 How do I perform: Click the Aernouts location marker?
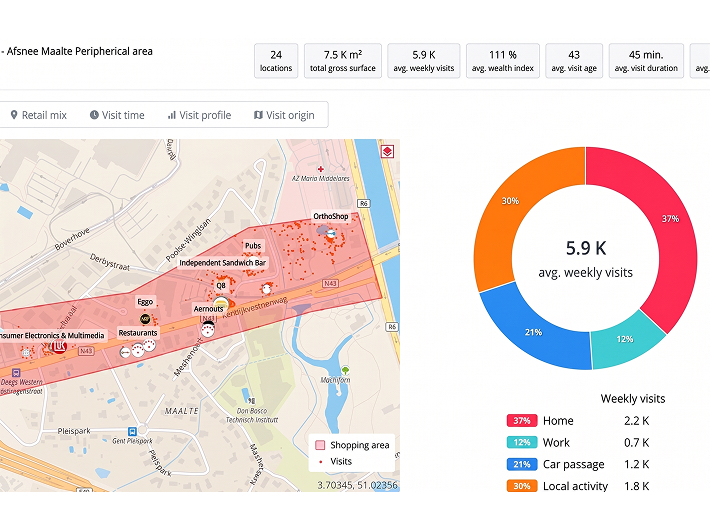(x=221, y=303)
